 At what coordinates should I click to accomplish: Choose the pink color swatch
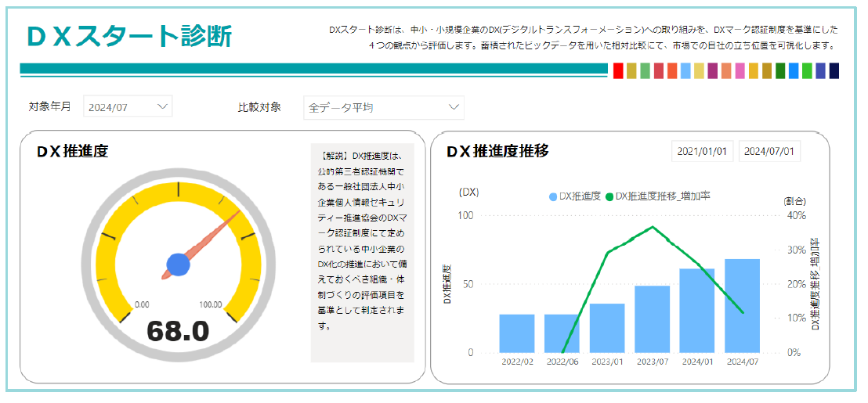pyautogui.click(x=740, y=71)
